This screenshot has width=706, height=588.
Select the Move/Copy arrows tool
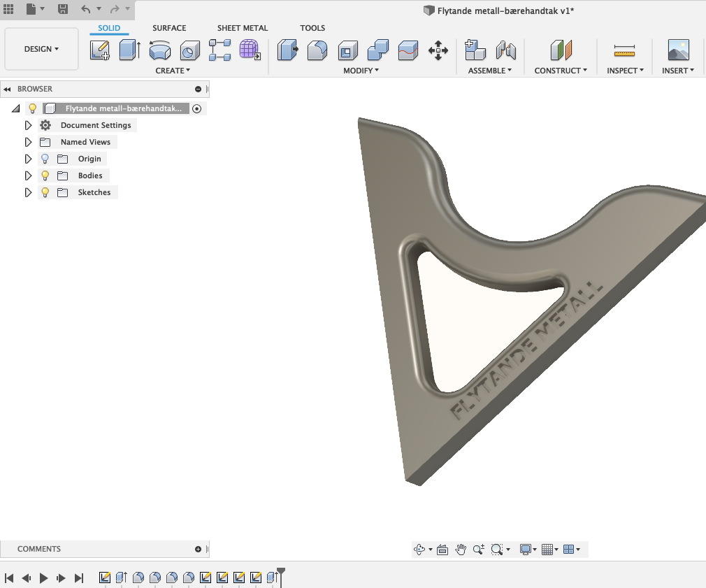click(438, 50)
